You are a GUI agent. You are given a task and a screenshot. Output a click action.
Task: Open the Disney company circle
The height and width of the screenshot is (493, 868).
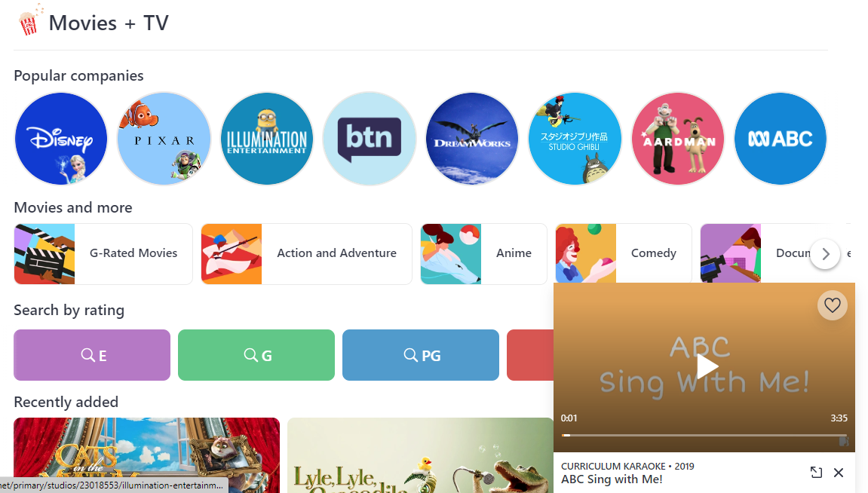(61, 139)
